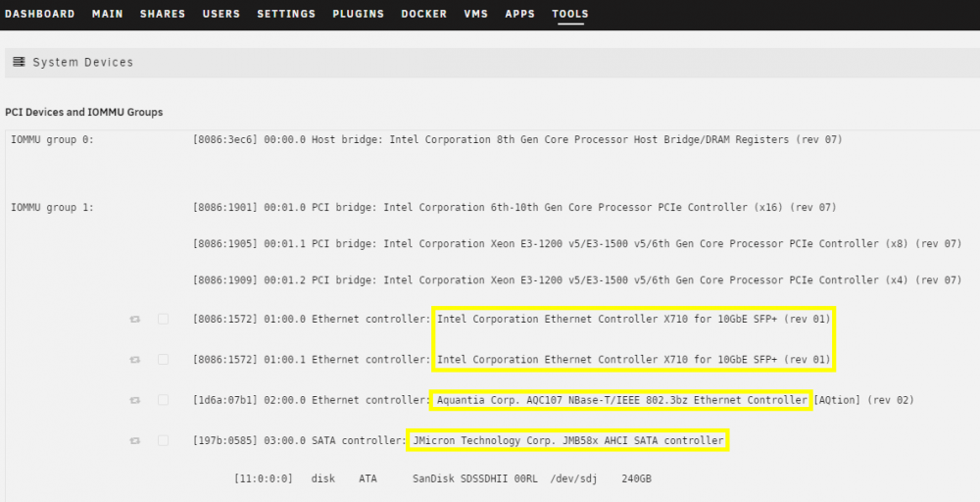Open the Dashboard menu tab
Viewport: 980px width, 502px height.
39,14
